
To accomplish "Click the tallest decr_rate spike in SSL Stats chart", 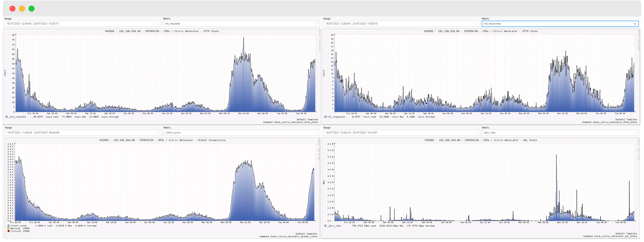I will 556,155.
